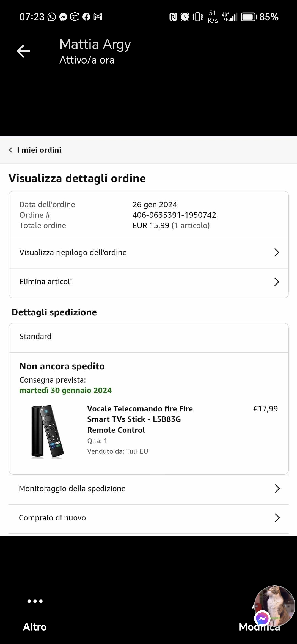
Task: Select Compralo di nuovo row
Action: coord(148,518)
